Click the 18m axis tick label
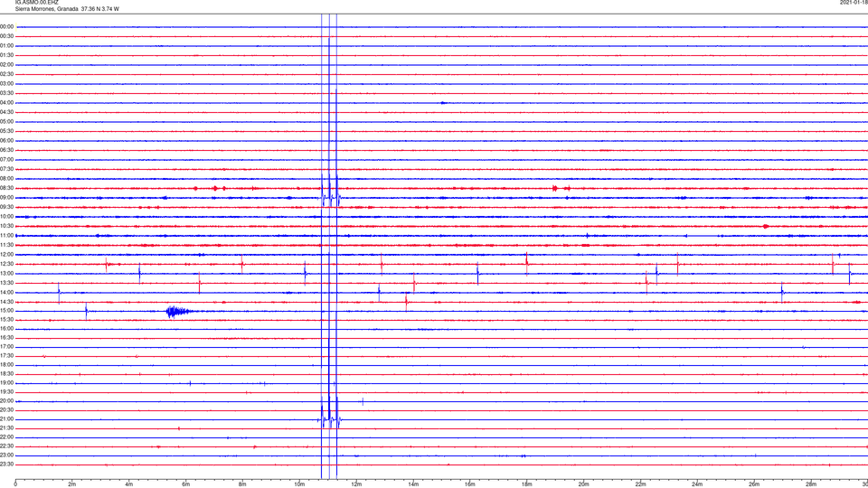Screen dimensions: 868x488 point(526,484)
